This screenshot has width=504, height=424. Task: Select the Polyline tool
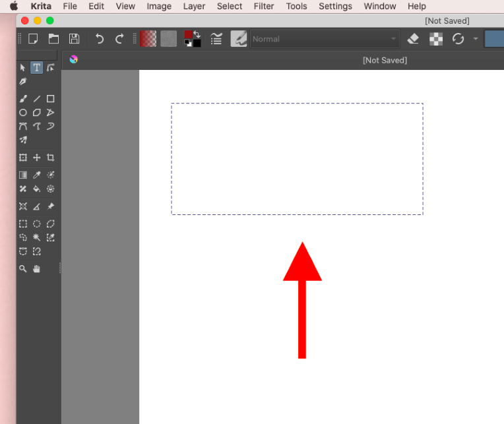(50, 113)
